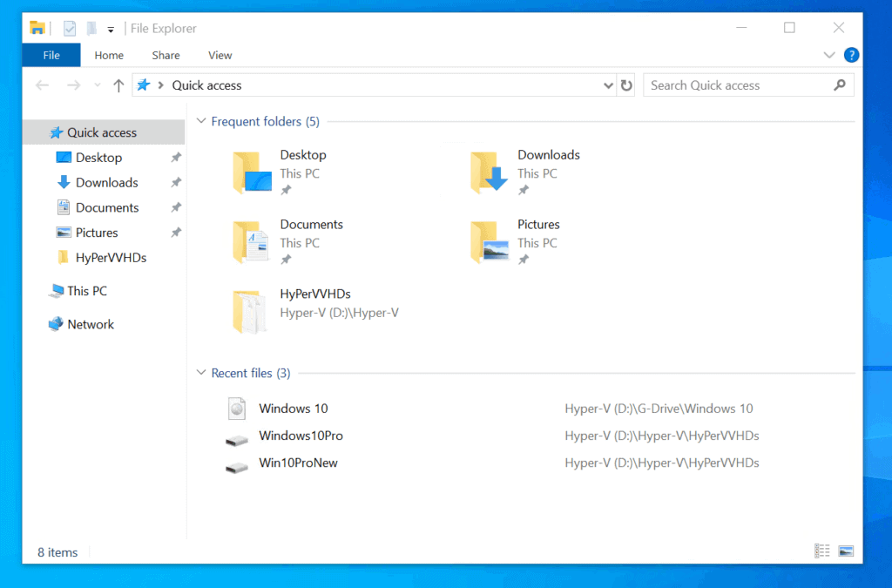This screenshot has width=892, height=588.
Task: Click the pin icon next to Desktop in sidebar
Action: click(176, 158)
